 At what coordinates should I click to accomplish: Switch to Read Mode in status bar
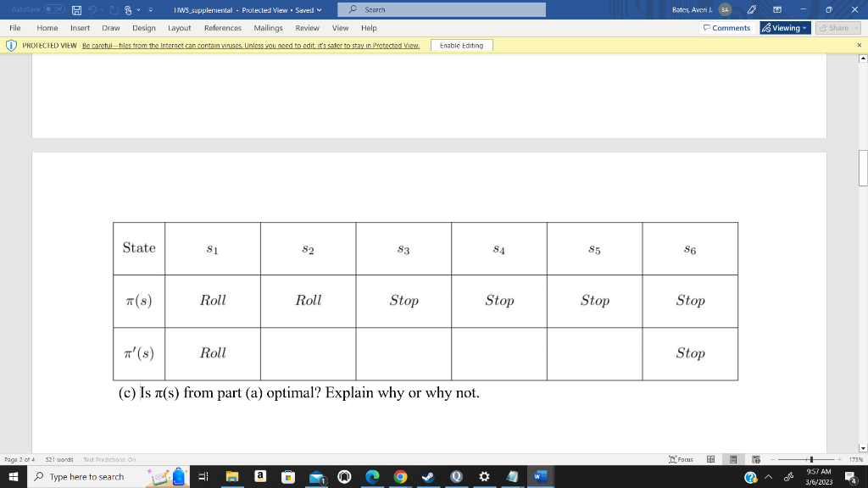(712, 458)
